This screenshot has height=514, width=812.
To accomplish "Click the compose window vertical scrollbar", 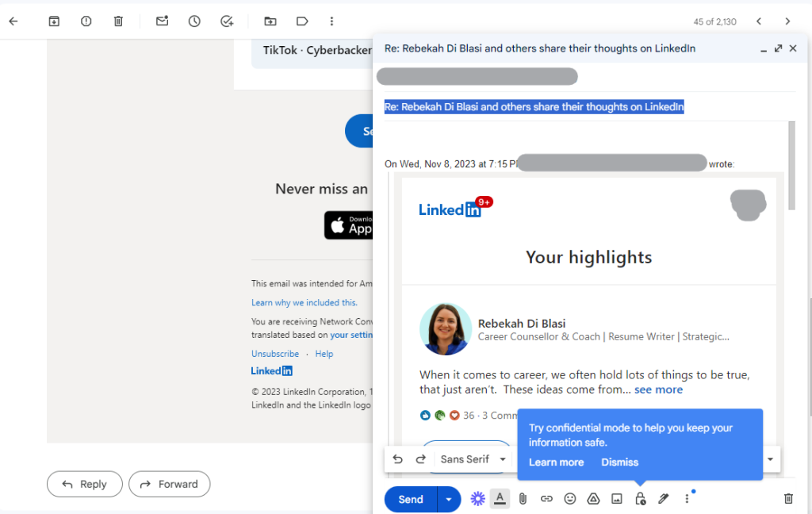I will coord(791,166).
